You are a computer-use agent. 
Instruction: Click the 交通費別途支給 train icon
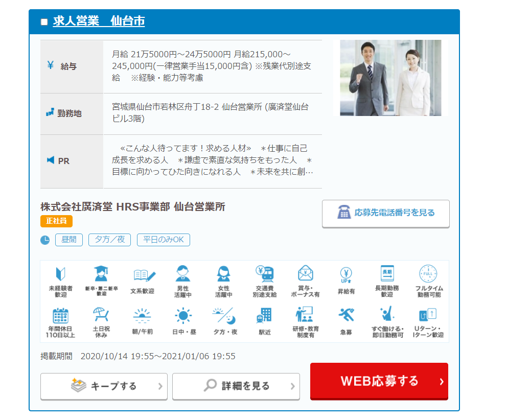(x=265, y=273)
